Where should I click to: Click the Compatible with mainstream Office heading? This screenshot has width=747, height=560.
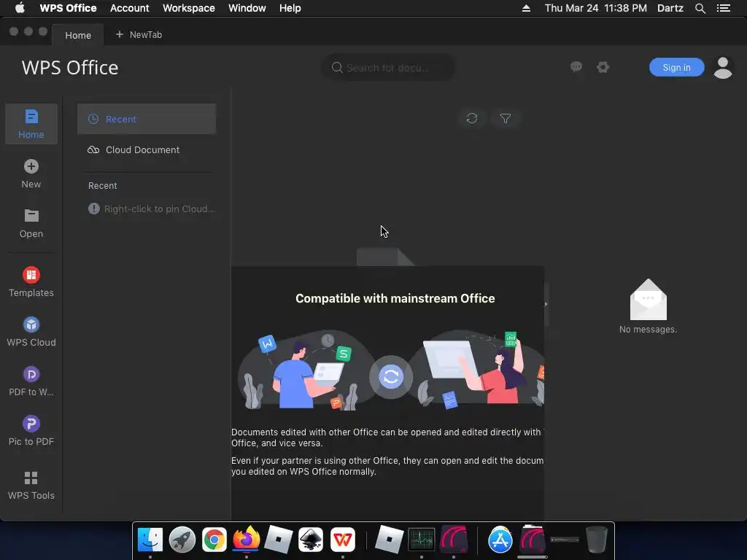[395, 298]
